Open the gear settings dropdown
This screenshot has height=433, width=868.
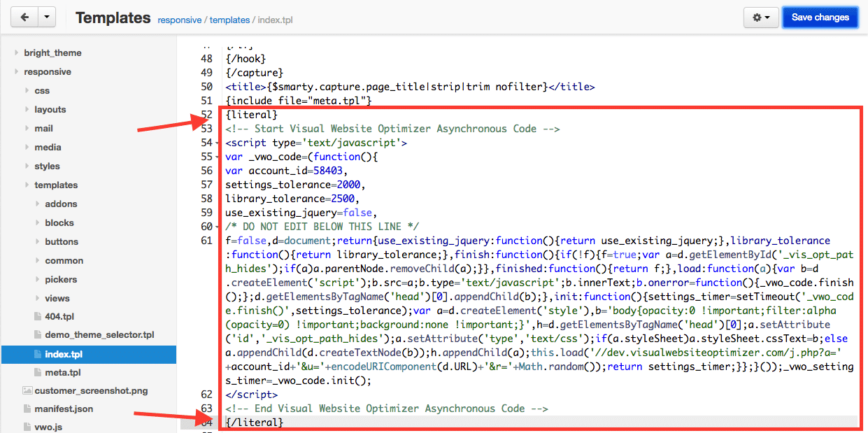(761, 17)
